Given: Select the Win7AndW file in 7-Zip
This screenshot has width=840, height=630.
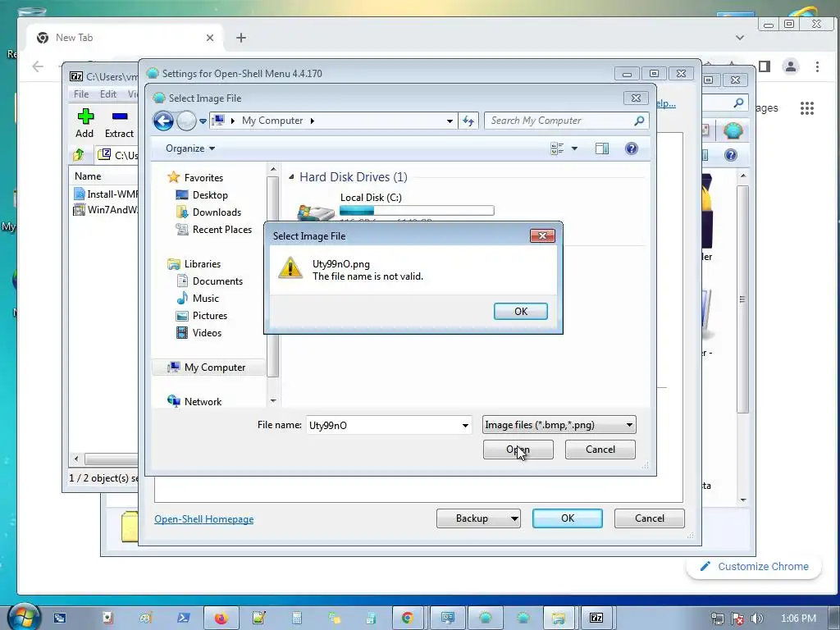Looking at the screenshot, I should (106, 209).
